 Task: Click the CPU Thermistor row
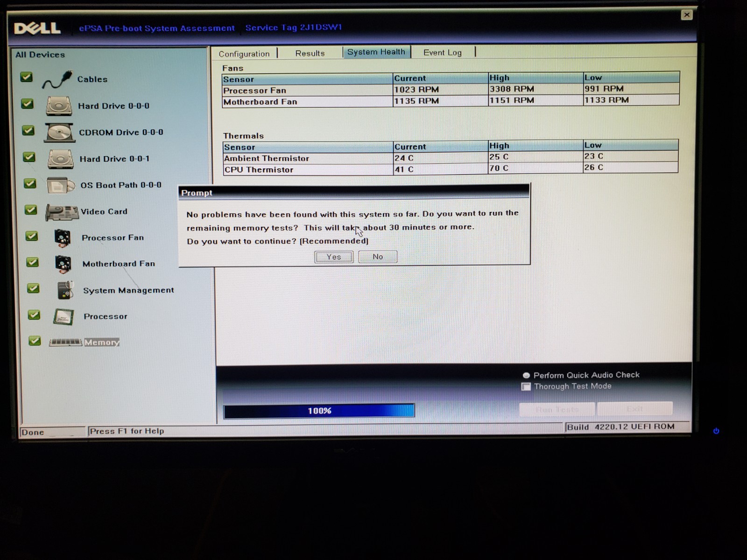click(x=451, y=169)
